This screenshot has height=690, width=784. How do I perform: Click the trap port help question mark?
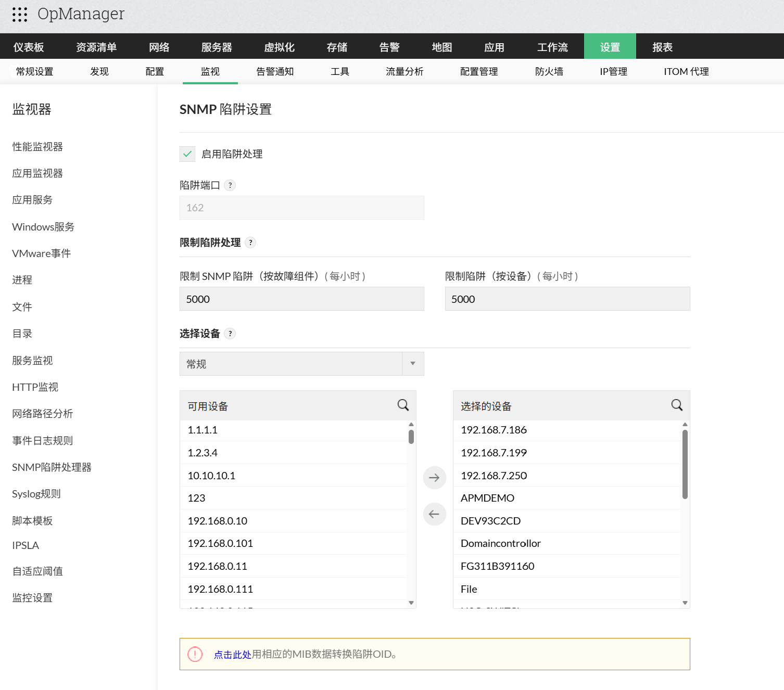pyautogui.click(x=230, y=185)
